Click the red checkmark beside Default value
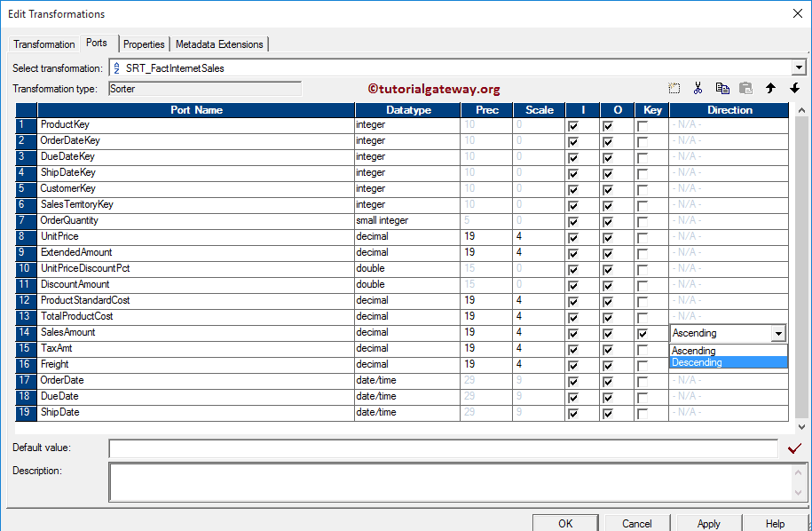This screenshot has width=812, height=531. click(795, 448)
